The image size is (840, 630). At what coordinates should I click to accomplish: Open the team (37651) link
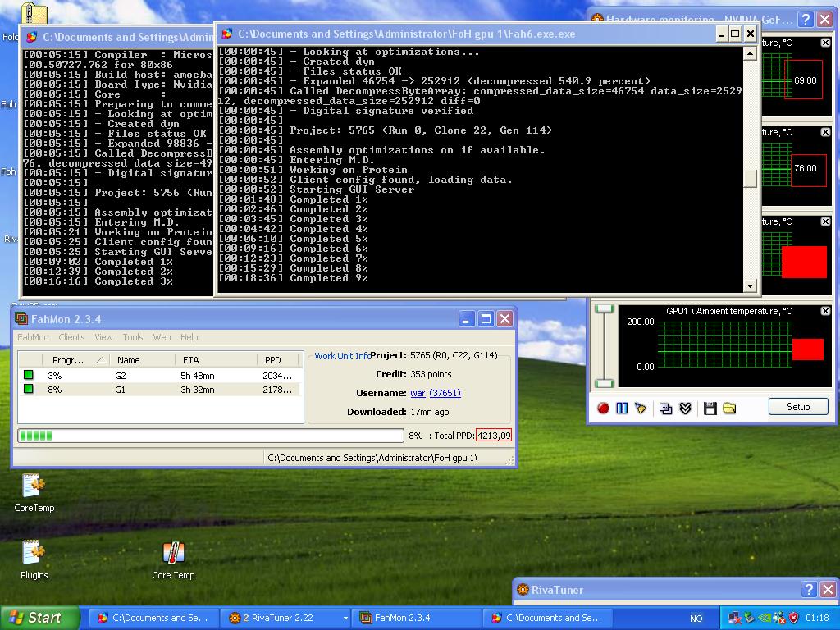pos(445,393)
